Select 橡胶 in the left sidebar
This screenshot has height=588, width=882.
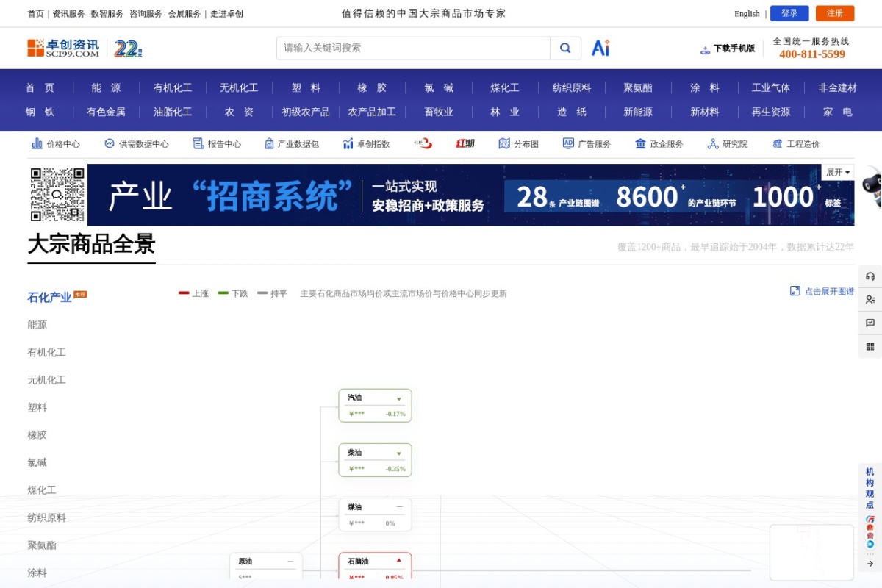click(x=37, y=435)
